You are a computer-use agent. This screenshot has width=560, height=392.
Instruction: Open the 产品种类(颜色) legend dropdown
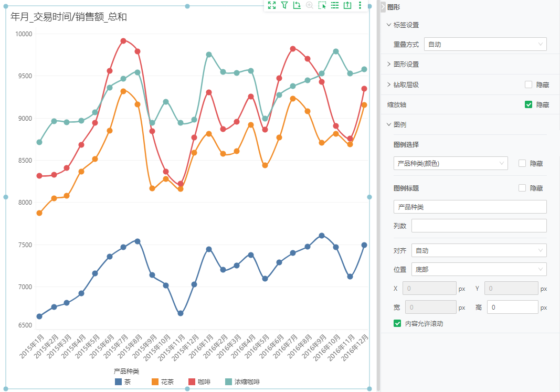click(x=451, y=164)
